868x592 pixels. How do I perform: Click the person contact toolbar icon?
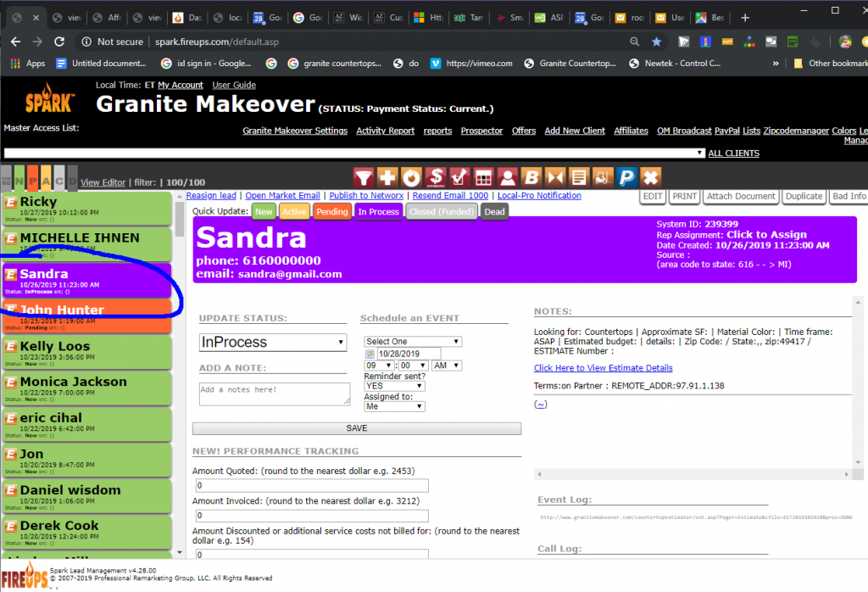(507, 178)
